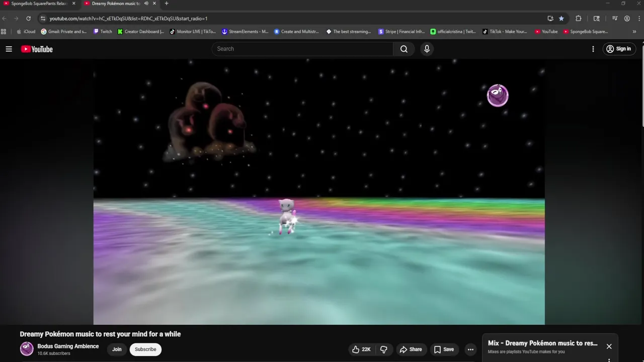Image resolution: width=644 pixels, height=362 pixels.
Task: Mute the Dreamy Pokémon tab audio icon
Action: coord(146,4)
